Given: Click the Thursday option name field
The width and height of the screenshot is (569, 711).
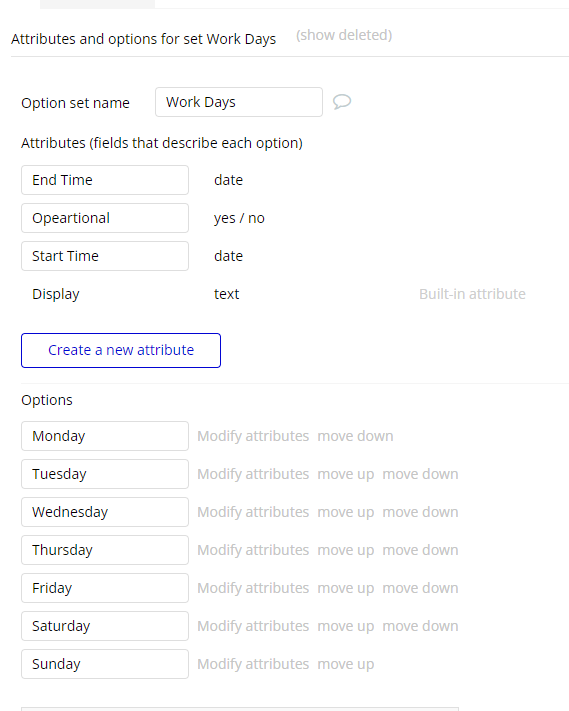Looking at the screenshot, I should pyautogui.click(x=105, y=550).
